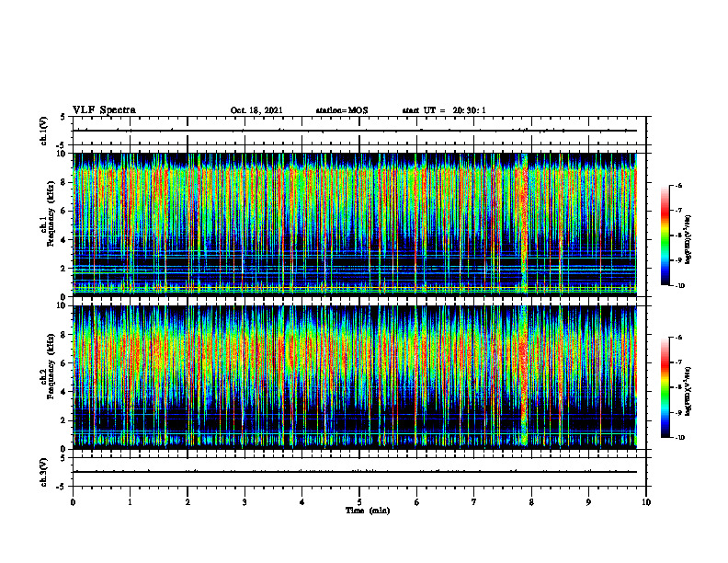Click time axis tick label "1"
728x563 pixels.
pos(130,502)
